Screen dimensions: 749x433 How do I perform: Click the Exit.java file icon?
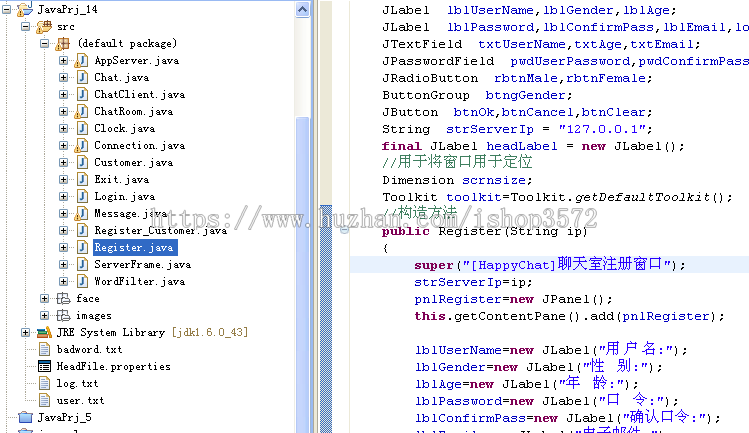click(x=82, y=179)
